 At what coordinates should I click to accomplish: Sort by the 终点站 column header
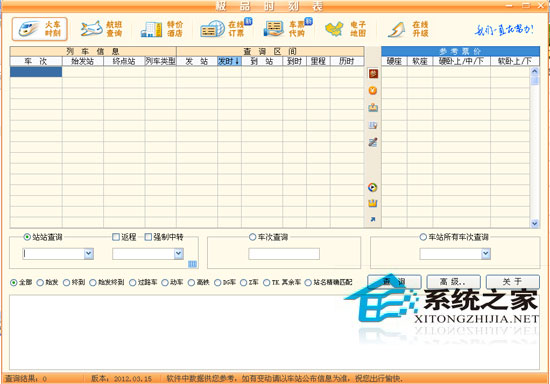click(x=124, y=61)
